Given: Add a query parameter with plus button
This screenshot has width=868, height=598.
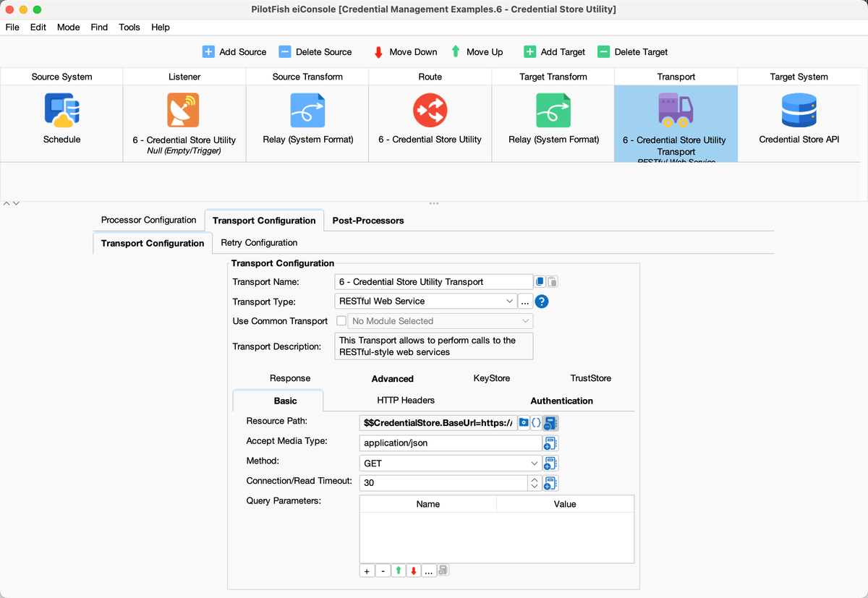Looking at the screenshot, I should pyautogui.click(x=367, y=571).
